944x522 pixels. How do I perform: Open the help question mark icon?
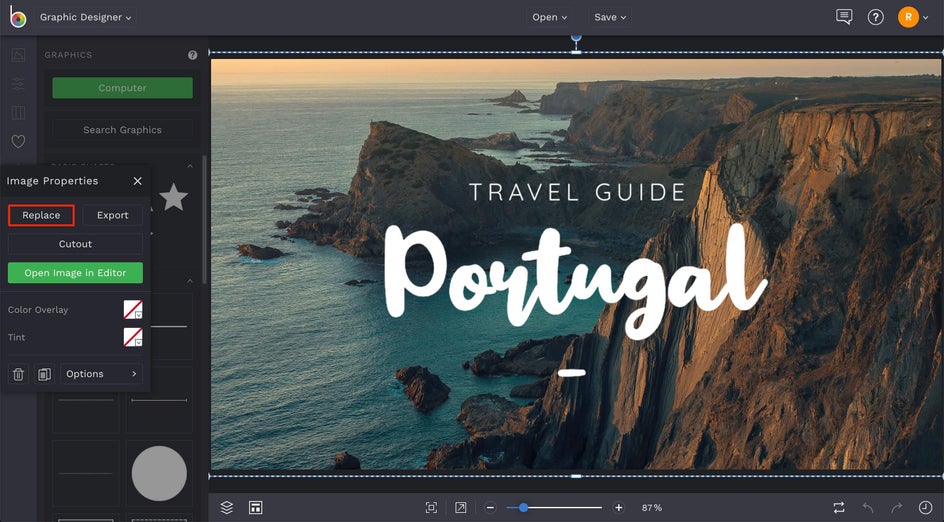[x=876, y=17]
